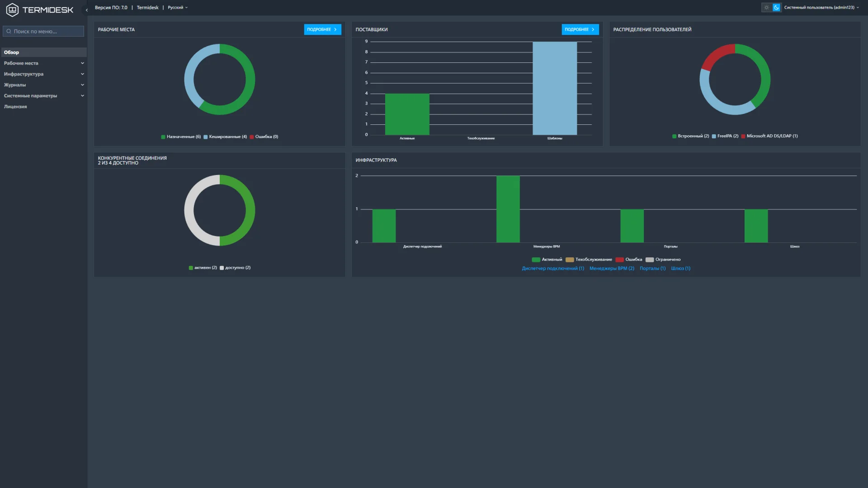
Task: Open the Лицензия menu item
Action: click(x=43, y=107)
